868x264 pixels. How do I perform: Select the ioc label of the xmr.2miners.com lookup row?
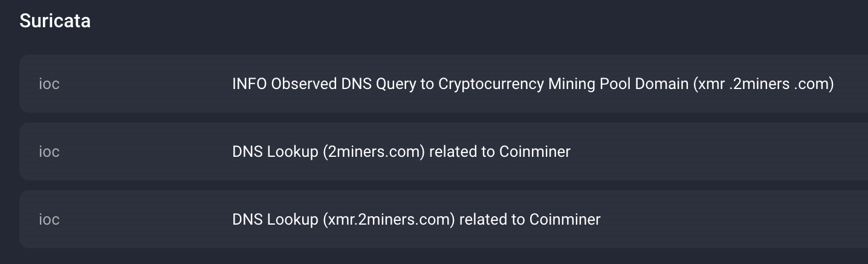coord(49,219)
